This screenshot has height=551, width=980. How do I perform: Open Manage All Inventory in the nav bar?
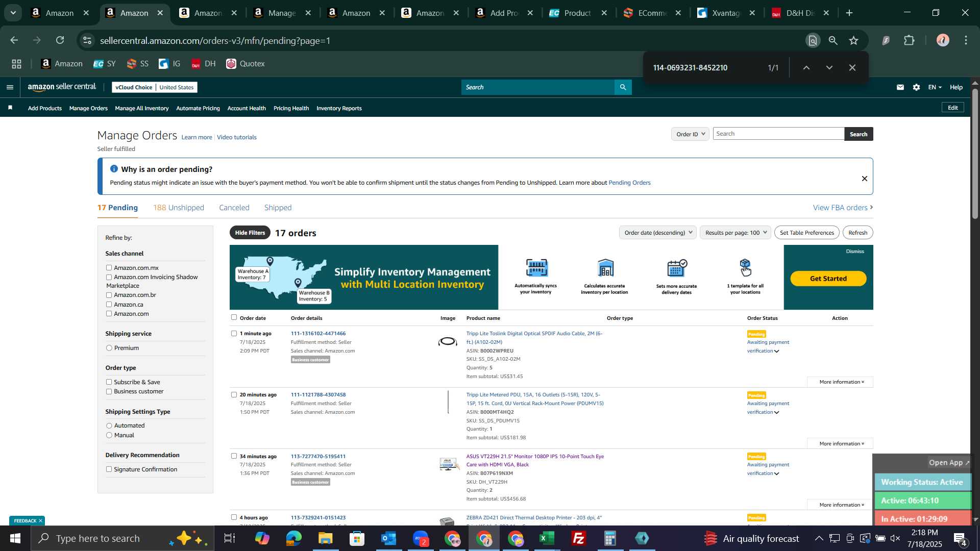coord(142,108)
